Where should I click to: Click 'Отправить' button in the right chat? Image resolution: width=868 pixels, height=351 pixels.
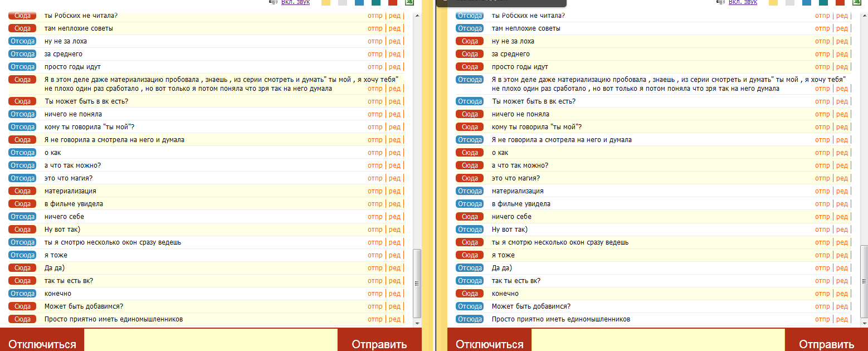(x=826, y=340)
